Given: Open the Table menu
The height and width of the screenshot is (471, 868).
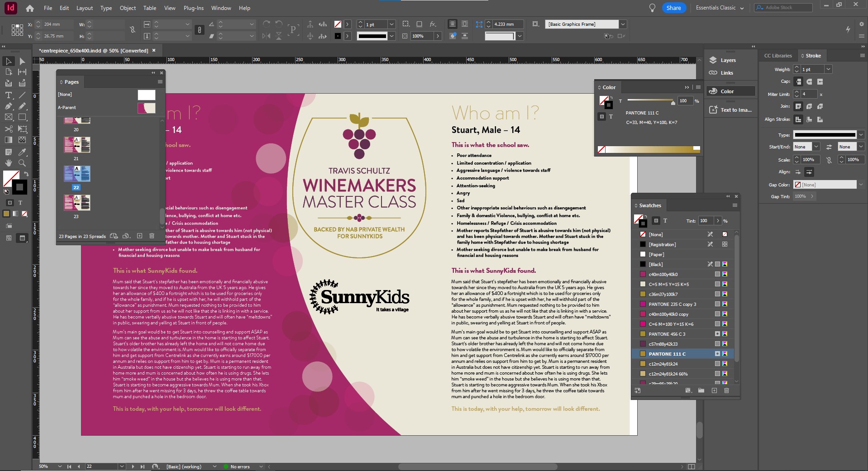Looking at the screenshot, I should pos(149,8).
